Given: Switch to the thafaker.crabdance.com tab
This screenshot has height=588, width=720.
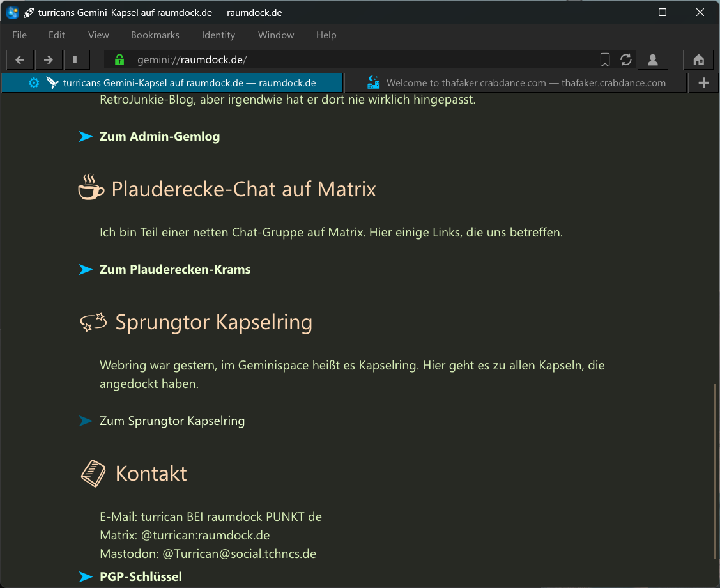Looking at the screenshot, I should [x=516, y=82].
